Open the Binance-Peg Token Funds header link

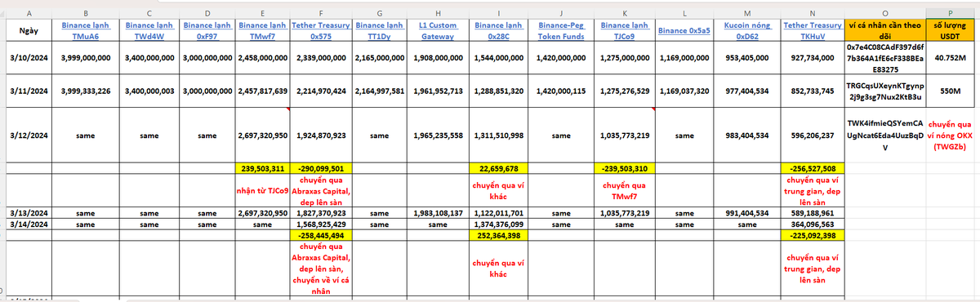click(x=561, y=30)
